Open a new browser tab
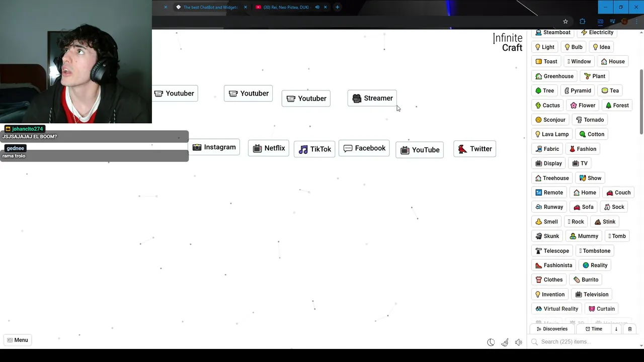Viewport: 644px width, 362px height. (x=337, y=7)
